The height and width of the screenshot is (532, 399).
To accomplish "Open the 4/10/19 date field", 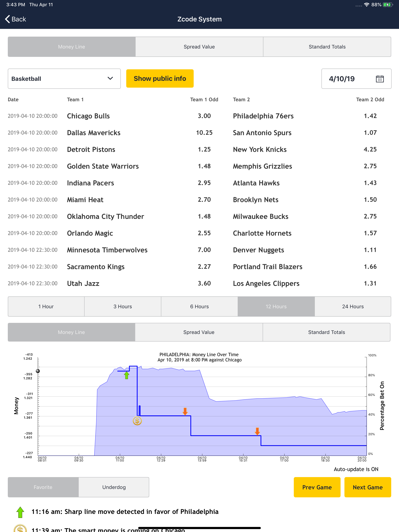I will click(356, 79).
